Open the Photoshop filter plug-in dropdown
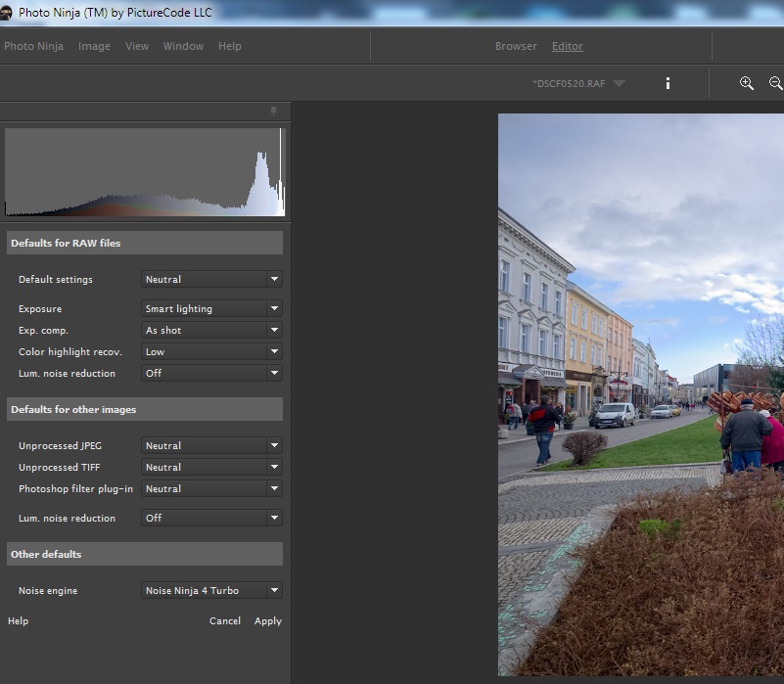 click(x=211, y=489)
